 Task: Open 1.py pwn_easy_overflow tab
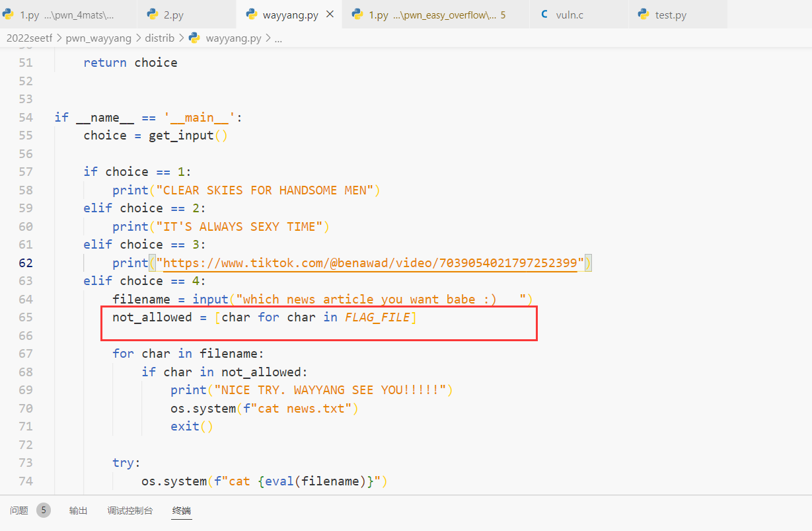[437, 15]
